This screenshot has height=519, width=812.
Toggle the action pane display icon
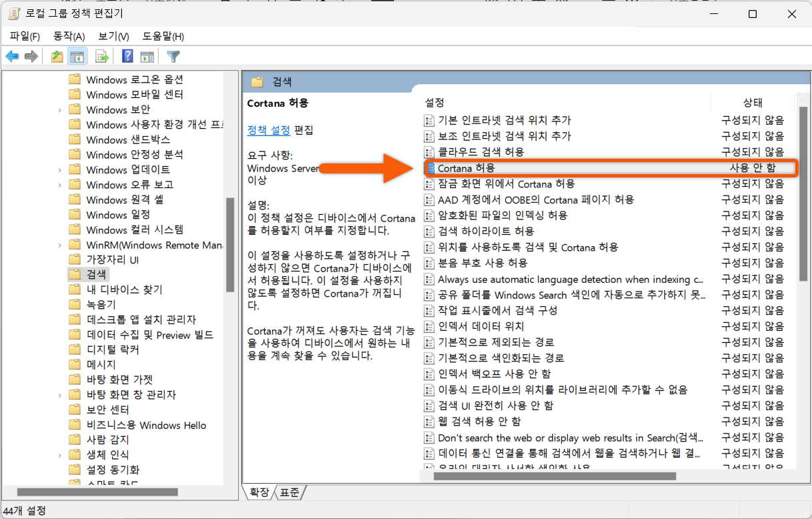[x=147, y=56]
